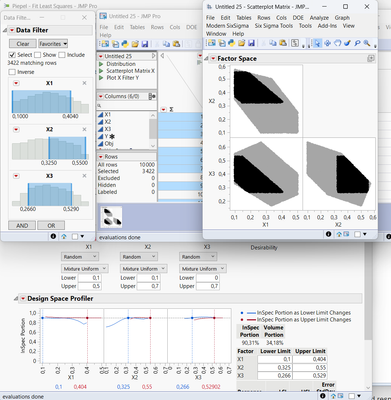The width and height of the screenshot is (391, 400).
Task: Click Open icon in data table window toolbar
Action: coord(135,44)
